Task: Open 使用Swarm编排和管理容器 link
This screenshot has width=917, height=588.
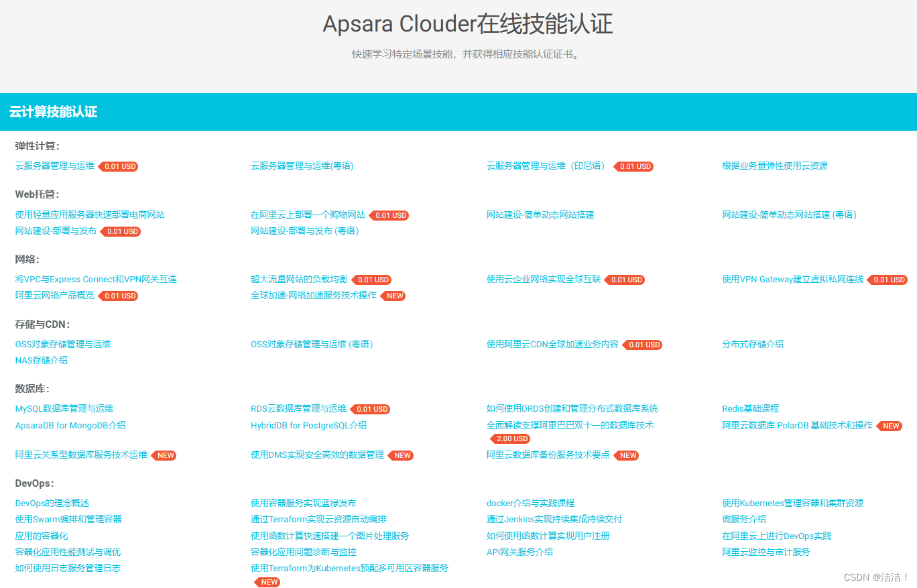Action: point(68,519)
